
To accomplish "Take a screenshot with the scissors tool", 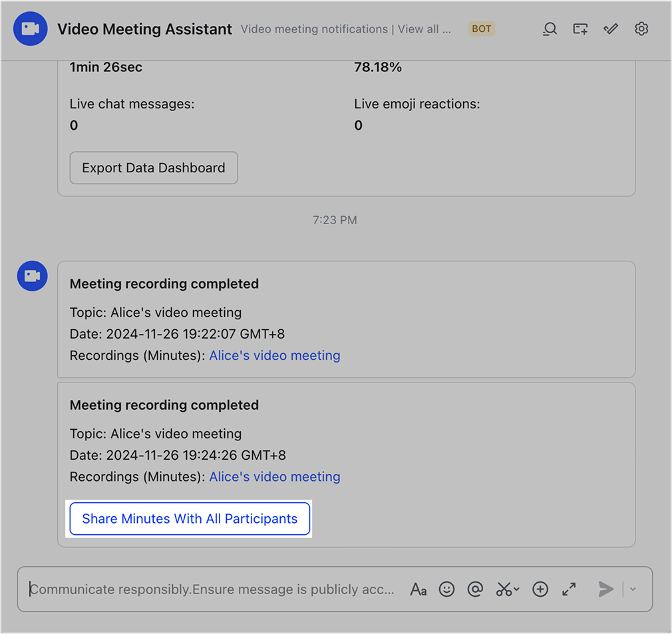I will (x=503, y=589).
